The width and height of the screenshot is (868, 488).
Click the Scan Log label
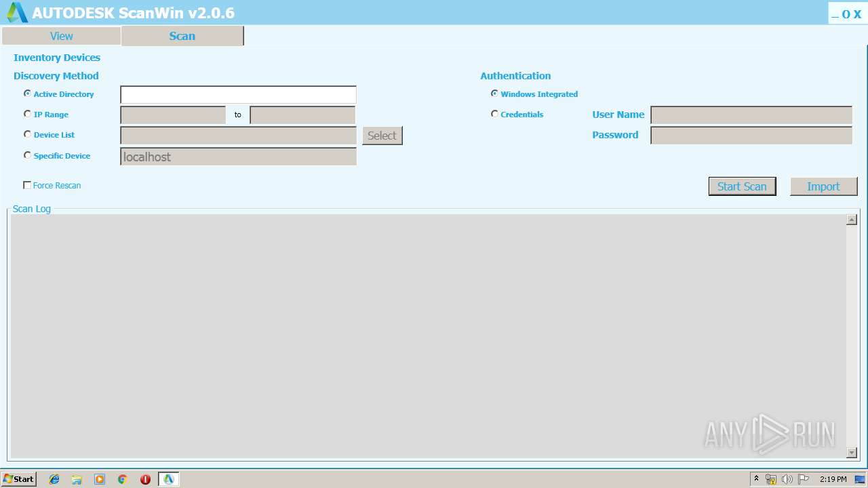32,209
